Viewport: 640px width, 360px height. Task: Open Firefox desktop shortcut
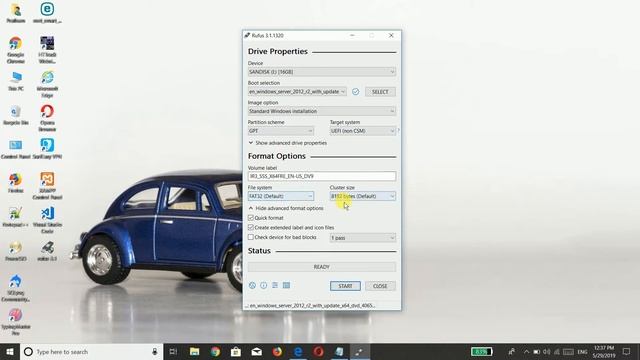coord(16,183)
